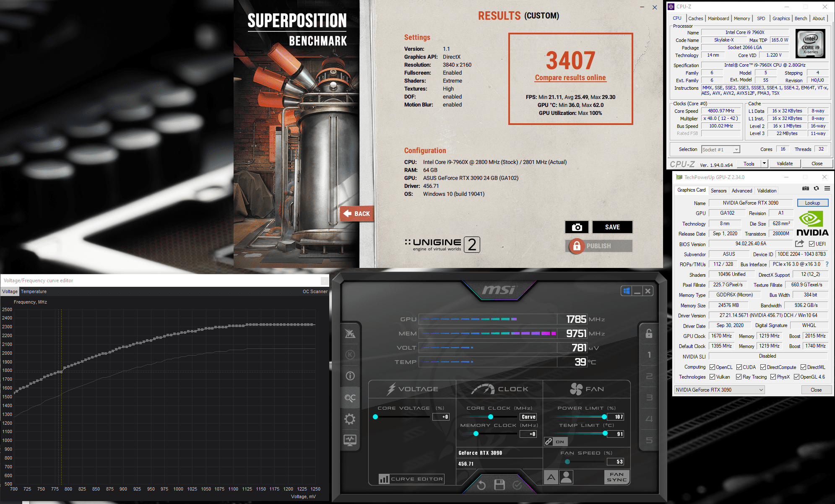835x504 pixels.
Task: Click the Windows-startup icon in Afterburner
Action: tap(627, 291)
